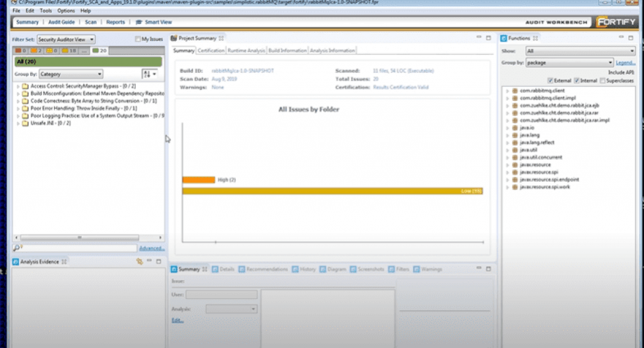This screenshot has width=644, height=348.
Task: Expand Build Misconfiguration category node
Action: coord(18,94)
